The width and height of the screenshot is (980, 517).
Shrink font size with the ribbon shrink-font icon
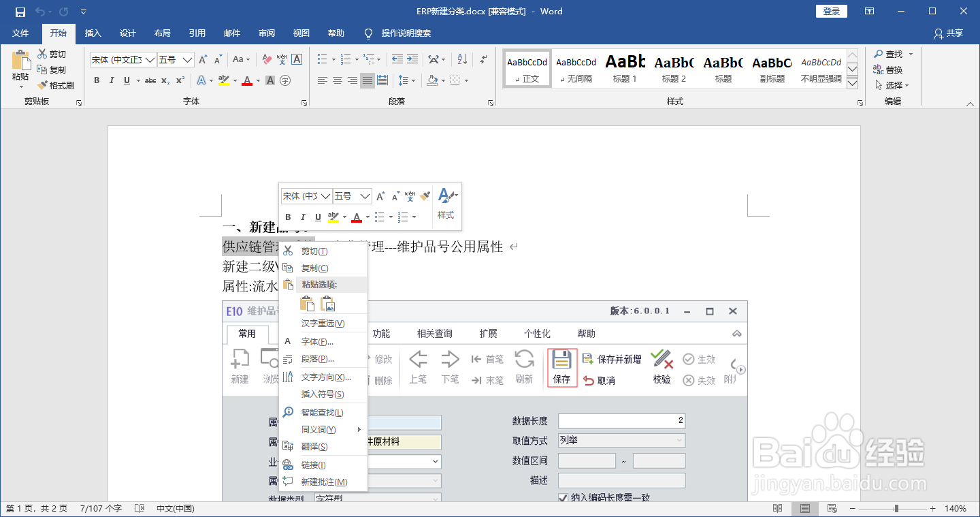tap(218, 60)
